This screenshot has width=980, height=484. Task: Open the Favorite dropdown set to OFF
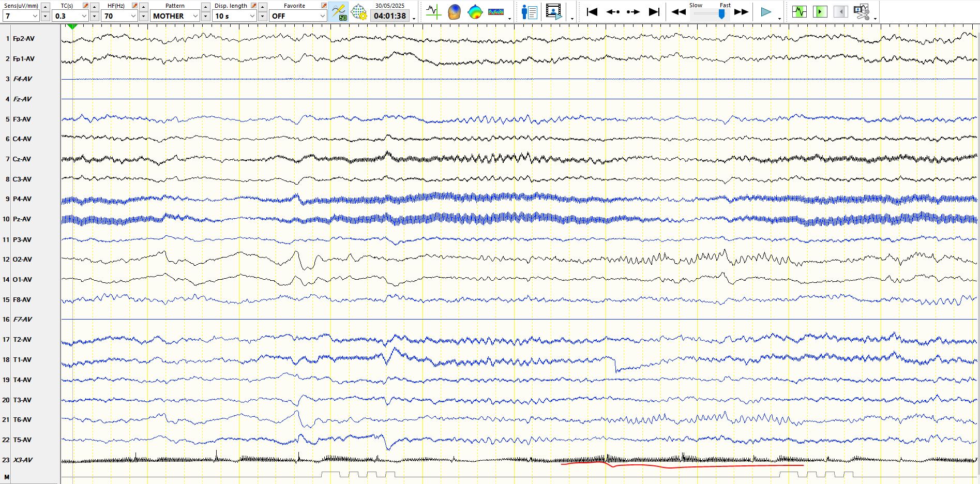(322, 16)
